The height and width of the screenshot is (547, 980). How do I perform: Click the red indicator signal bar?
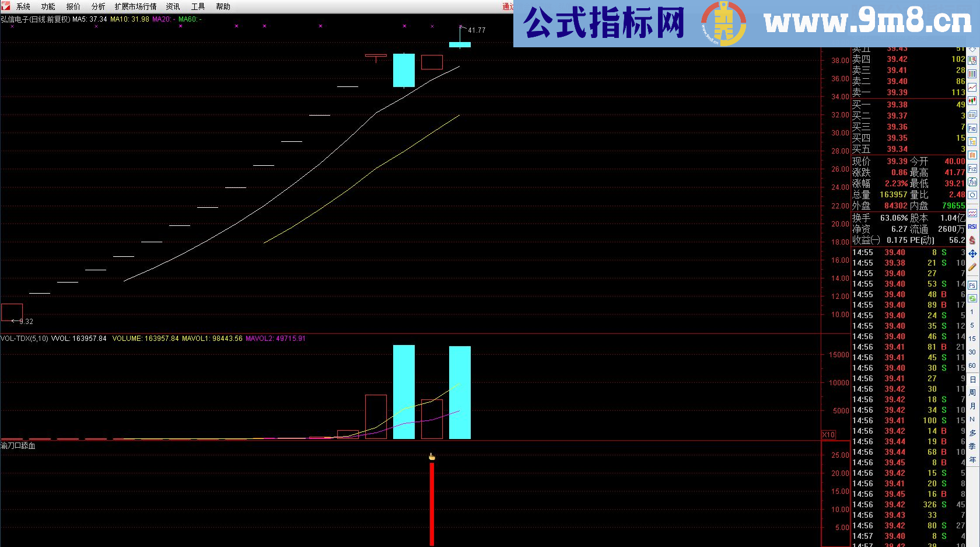point(432,503)
